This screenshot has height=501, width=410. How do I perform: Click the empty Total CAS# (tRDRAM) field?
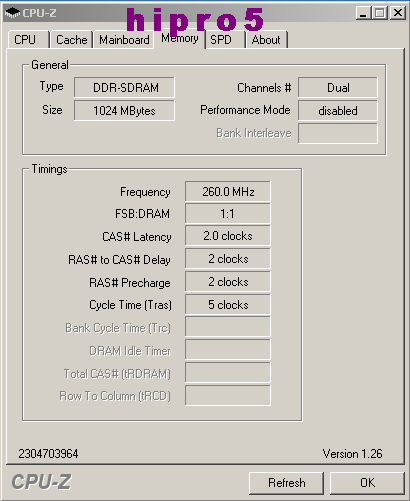228,373
